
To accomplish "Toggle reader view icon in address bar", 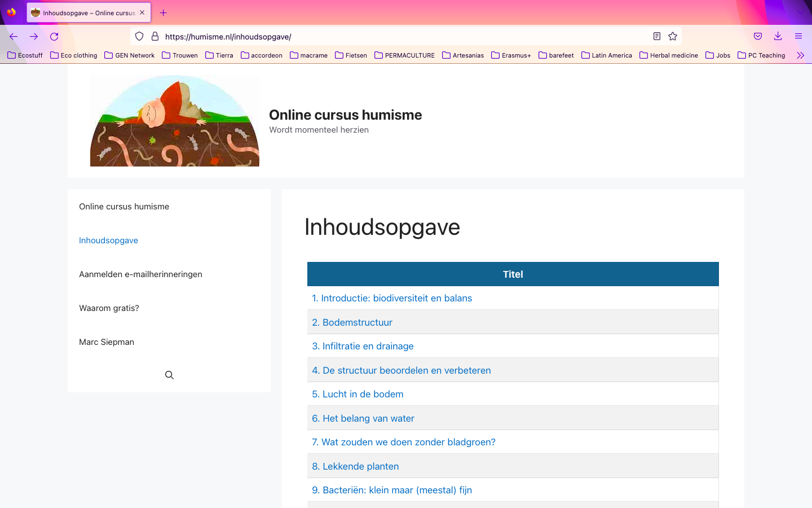I will click(x=657, y=37).
